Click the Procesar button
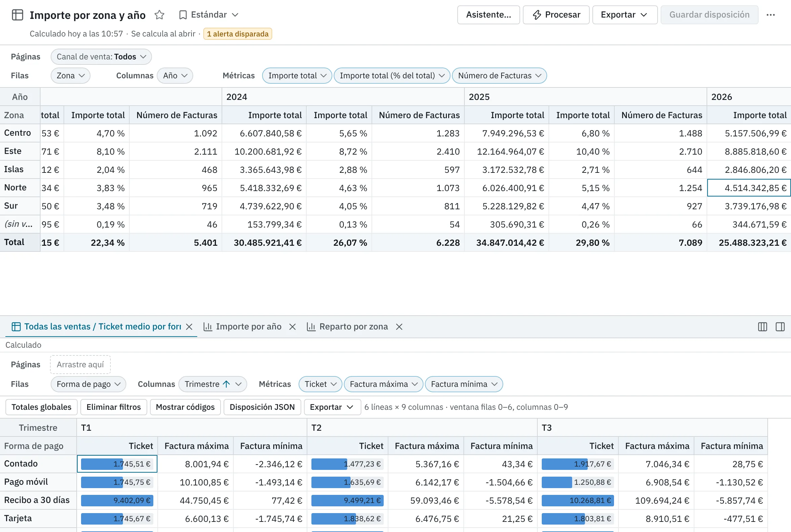Viewport: 791px width, 532px height. [556, 15]
